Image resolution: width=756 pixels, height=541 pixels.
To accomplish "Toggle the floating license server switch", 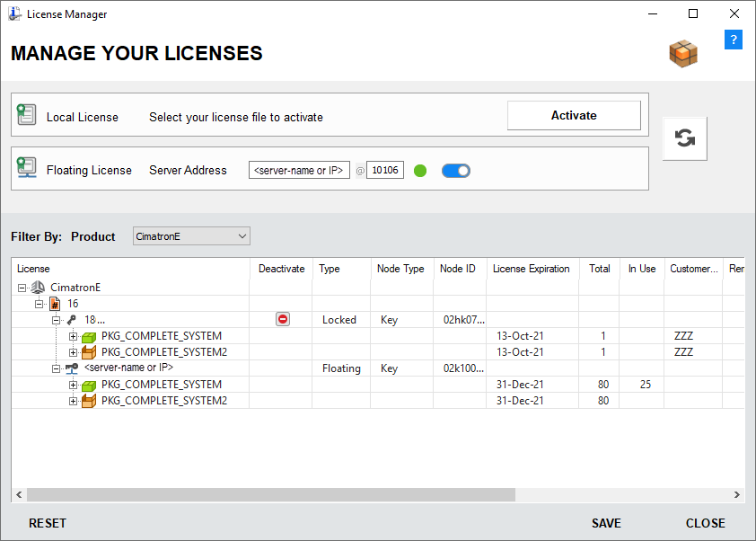I will click(456, 171).
